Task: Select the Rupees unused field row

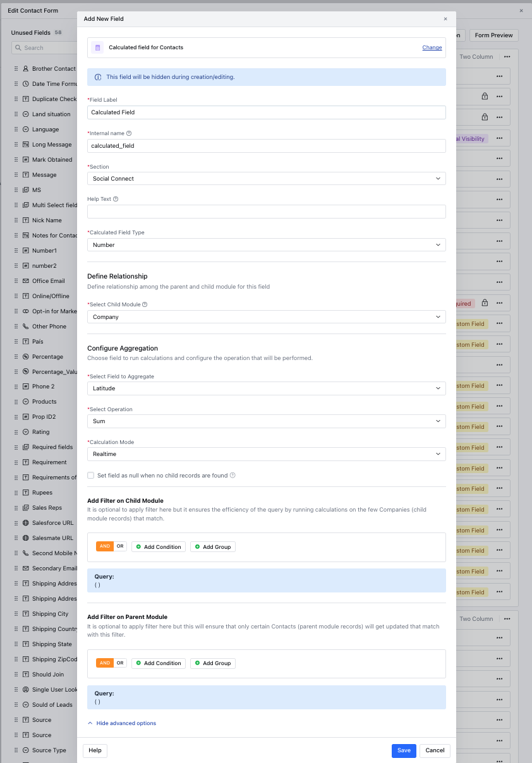Action: coord(44,493)
